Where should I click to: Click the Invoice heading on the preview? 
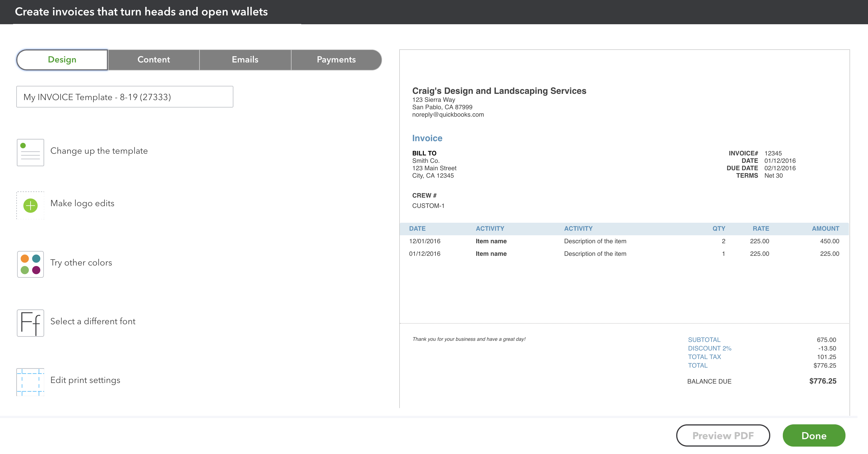(427, 138)
